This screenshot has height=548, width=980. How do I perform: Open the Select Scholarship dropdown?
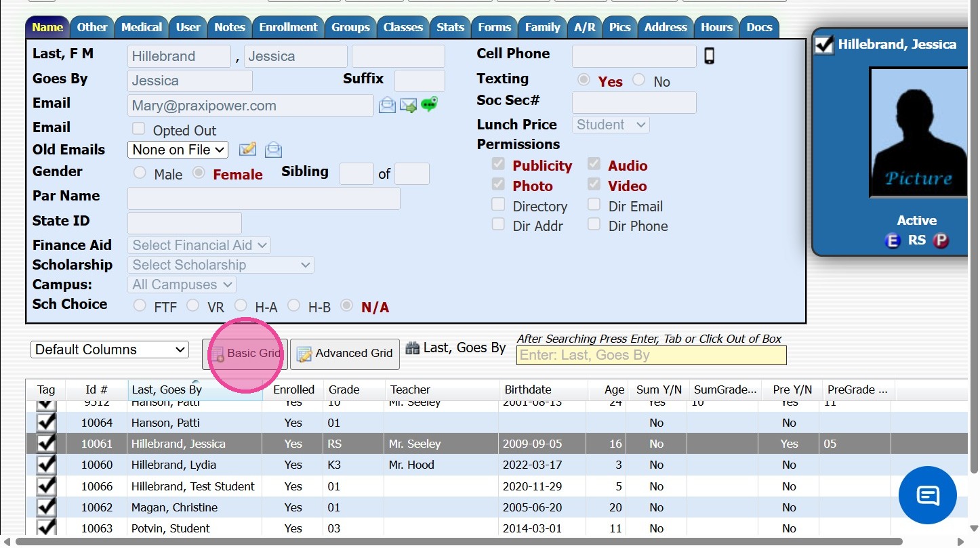pyautogui.click(x=220, y=265)
